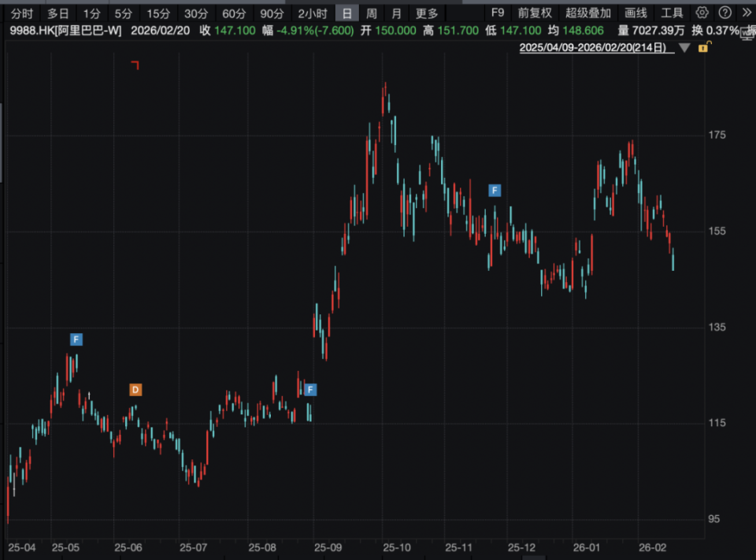The height and width of the screenshot is (560, 756).
Task: Switch to the 周 weekly tab
Action: [371, 13]
